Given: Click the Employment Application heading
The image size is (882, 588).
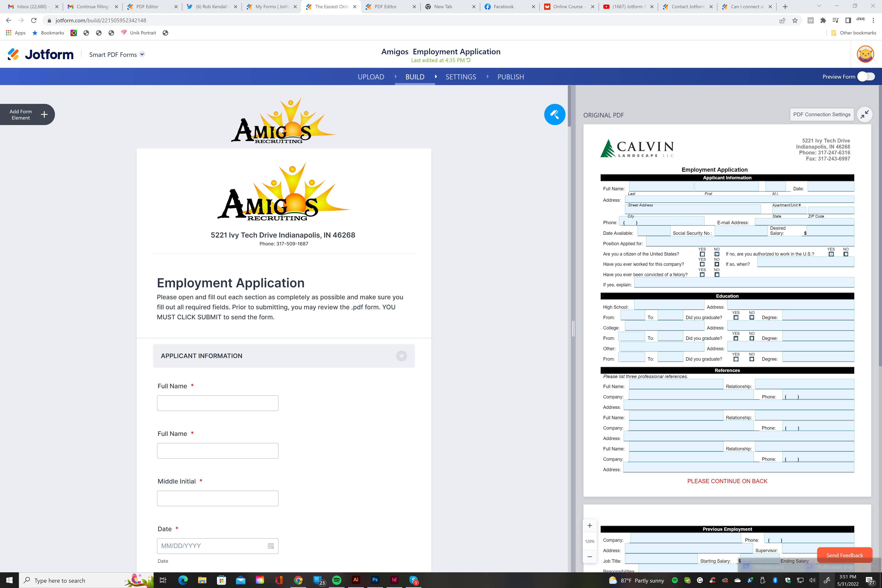Looking at the screenshot, I should point(231,283).
